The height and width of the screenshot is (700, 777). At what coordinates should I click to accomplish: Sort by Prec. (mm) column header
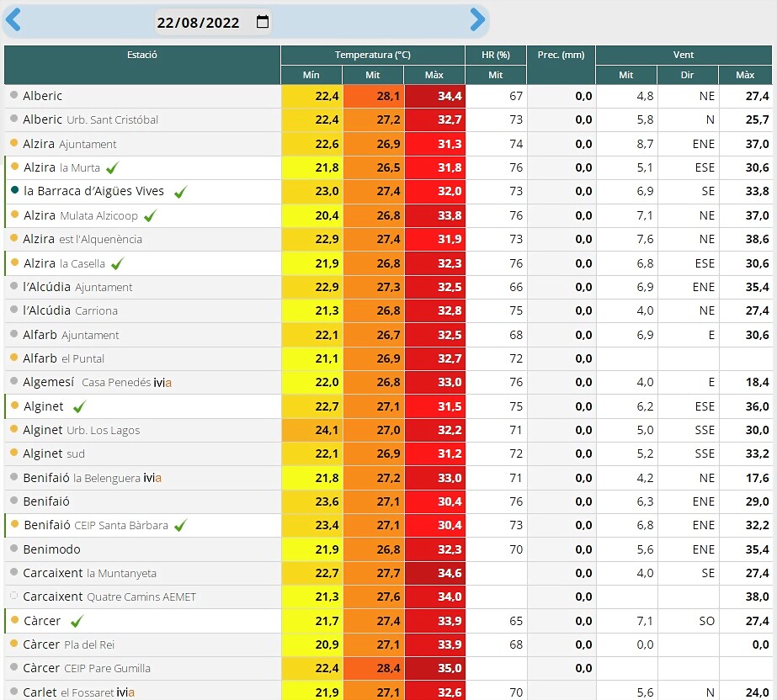(561, 65)
